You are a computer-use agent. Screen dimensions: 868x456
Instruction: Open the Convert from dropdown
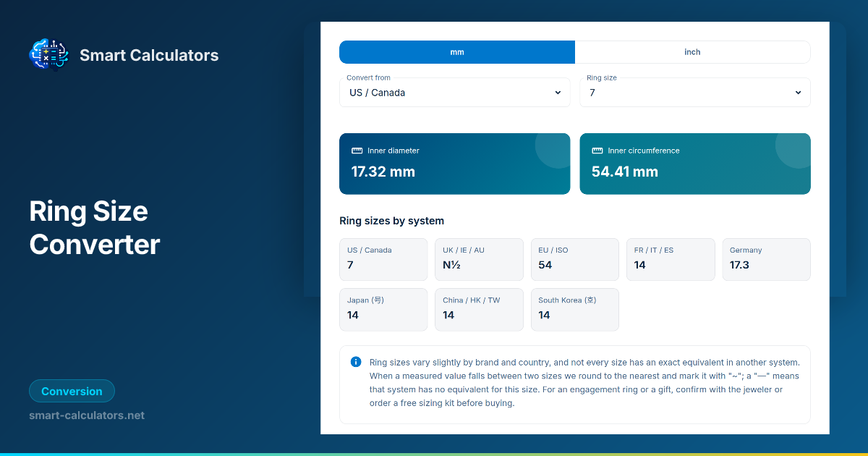455,93
